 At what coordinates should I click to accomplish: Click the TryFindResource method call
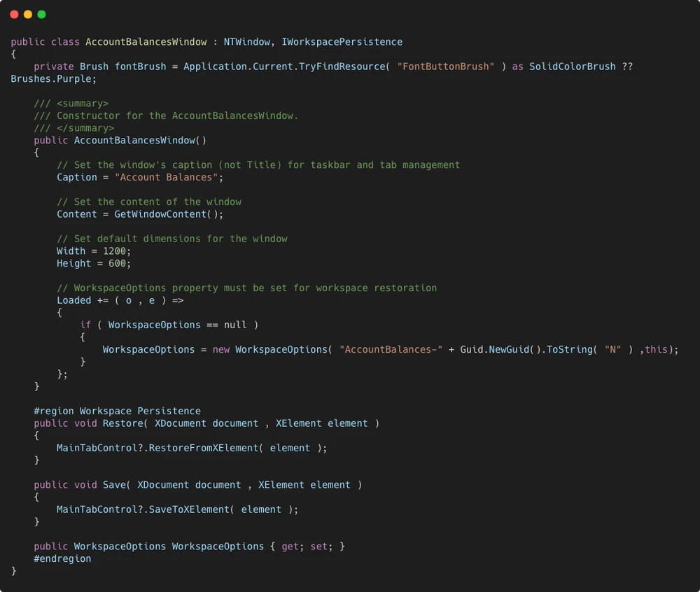coord(342,66)
